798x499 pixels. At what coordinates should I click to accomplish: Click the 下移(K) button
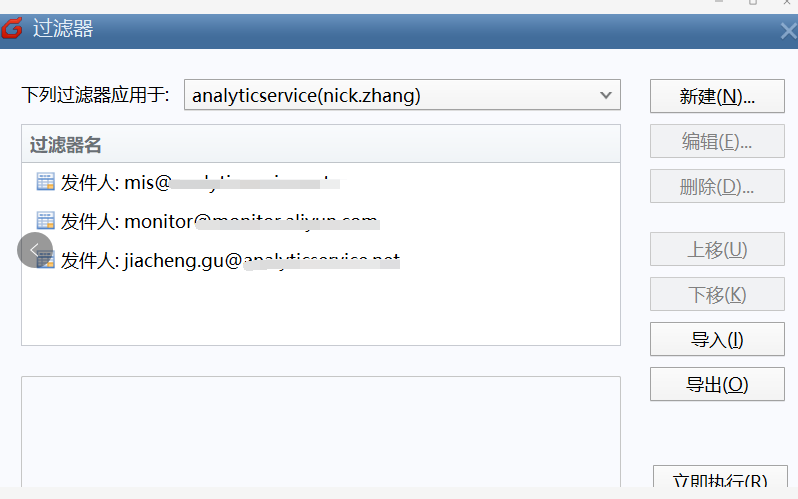[717, 294]
